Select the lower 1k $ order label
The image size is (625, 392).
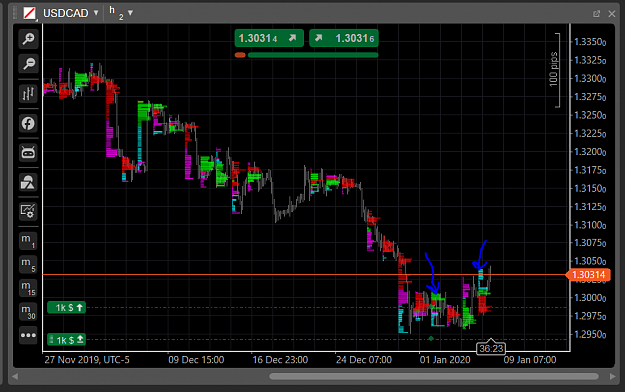[67, 340]
